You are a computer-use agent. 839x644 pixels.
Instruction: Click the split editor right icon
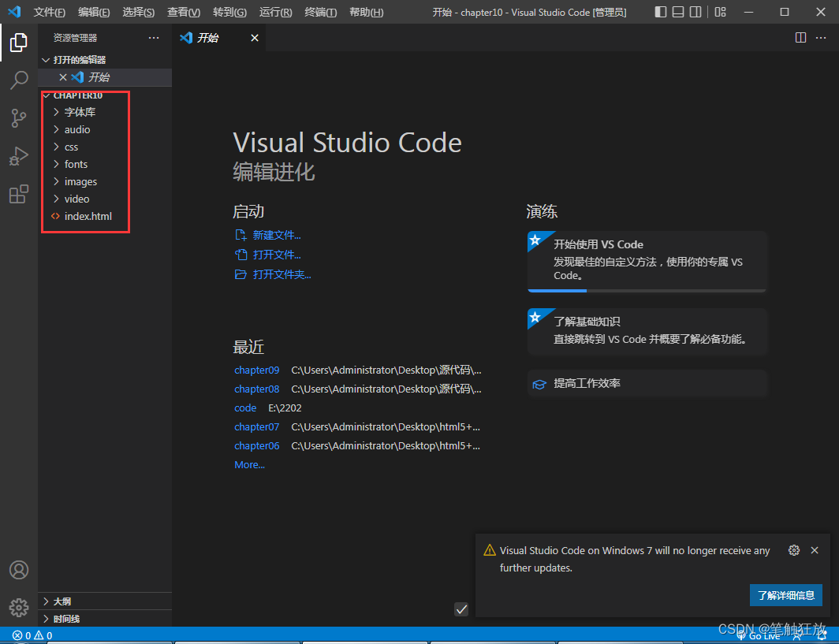pos(800,38)
